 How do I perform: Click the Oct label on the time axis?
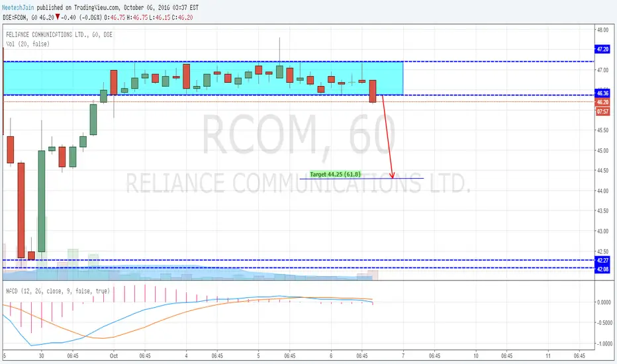114,356
